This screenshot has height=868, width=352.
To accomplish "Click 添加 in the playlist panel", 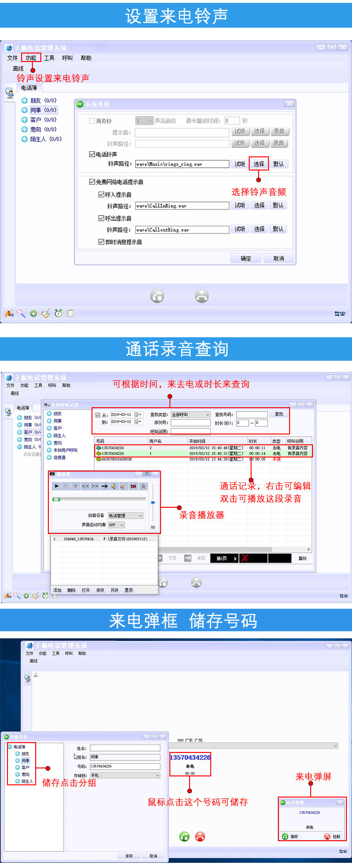I will pos(57,590).
